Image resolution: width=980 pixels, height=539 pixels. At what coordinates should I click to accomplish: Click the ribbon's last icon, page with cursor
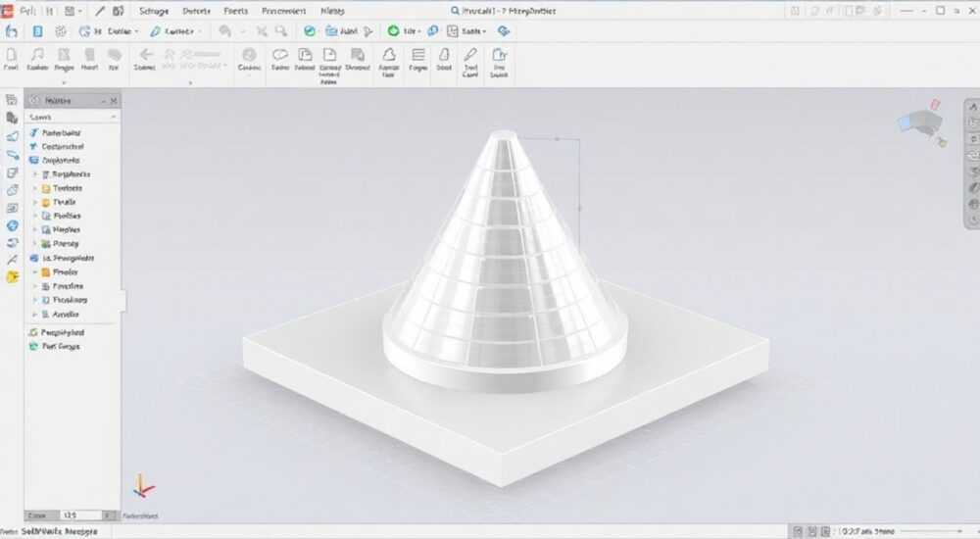pos(499,55)
